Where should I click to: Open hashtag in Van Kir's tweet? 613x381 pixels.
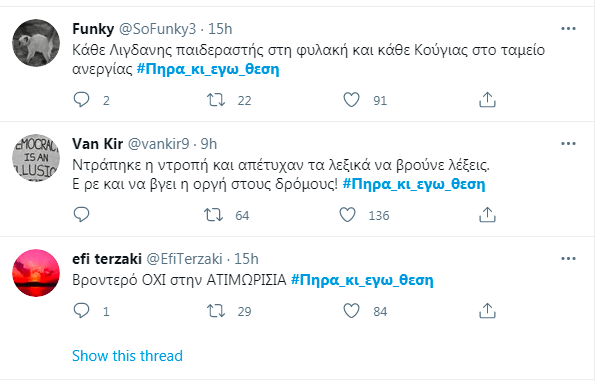(414, 184)
